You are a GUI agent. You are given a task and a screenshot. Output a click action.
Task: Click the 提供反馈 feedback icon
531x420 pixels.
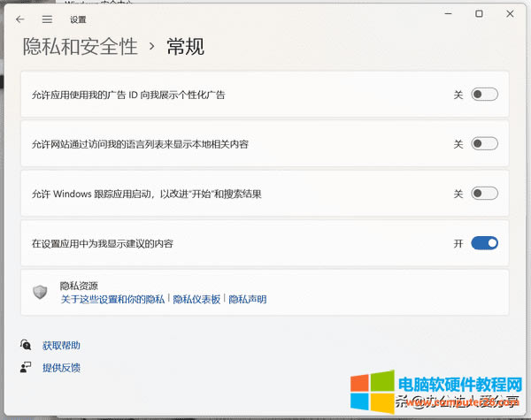point(26,367)
